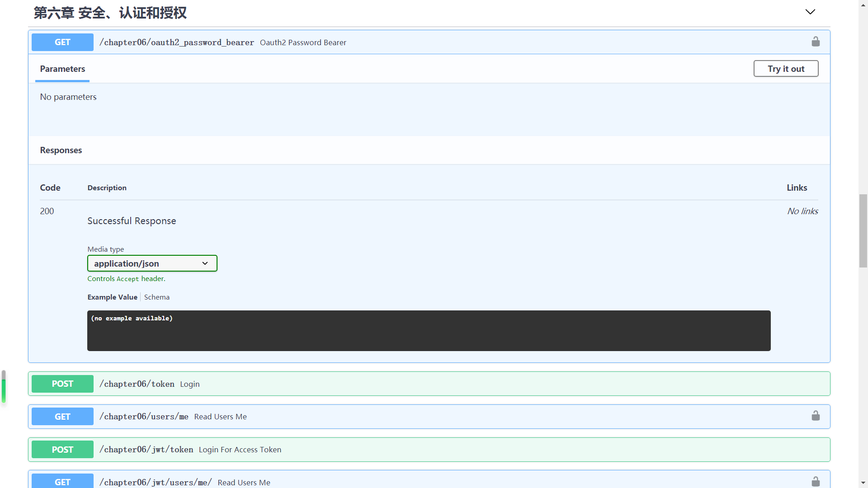The height and width of the screenshot is (488, 868).
Task: Click Try it out button for oauth2_password_bearer
Action: 786,68
